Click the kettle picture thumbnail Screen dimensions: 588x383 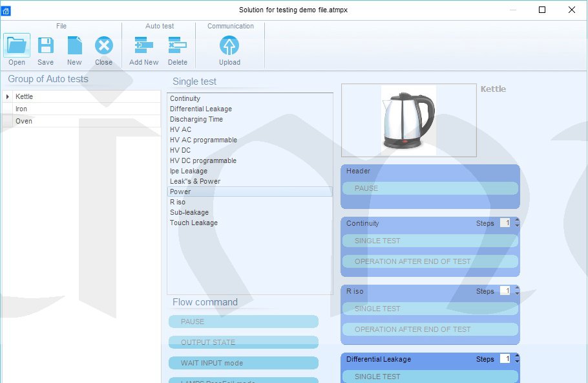(x=408, y=120)
